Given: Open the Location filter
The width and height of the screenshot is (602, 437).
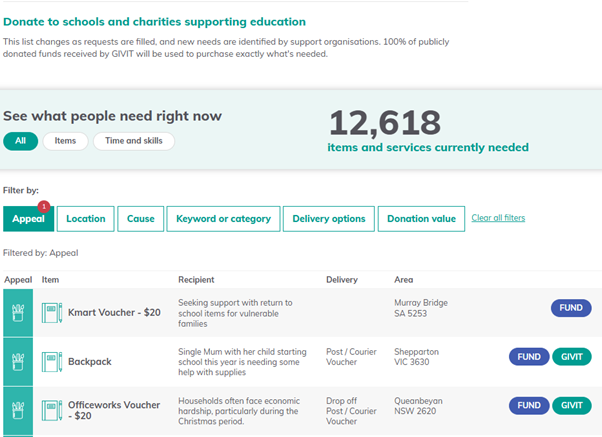Looking at the screenshot, I should 86,219.
